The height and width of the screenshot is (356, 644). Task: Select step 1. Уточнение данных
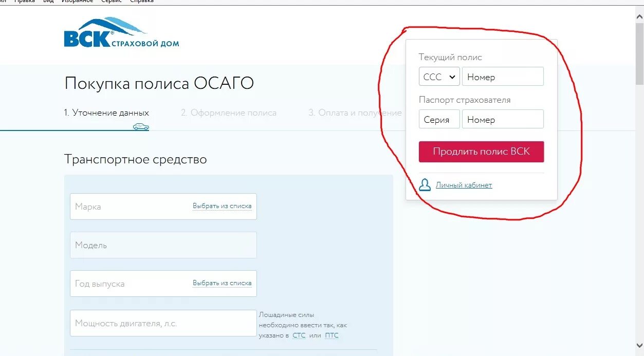pyautogui.click(x=106, y=113)
